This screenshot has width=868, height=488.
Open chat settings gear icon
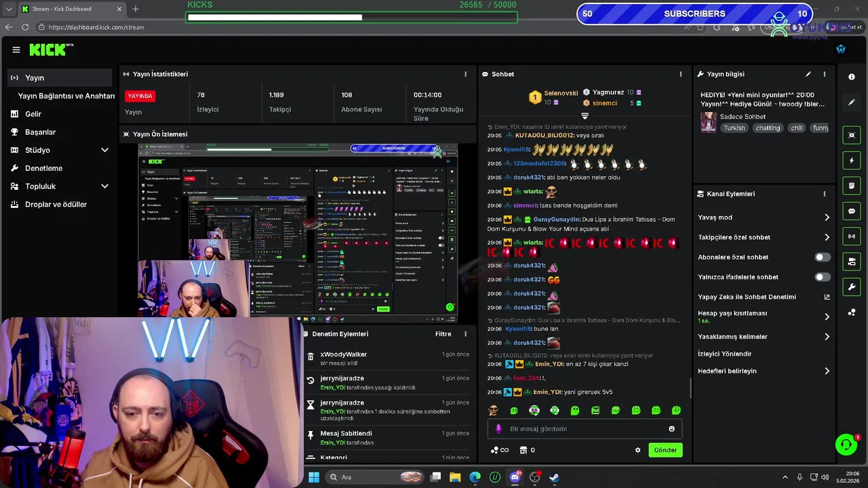click(x=637, y=450)
